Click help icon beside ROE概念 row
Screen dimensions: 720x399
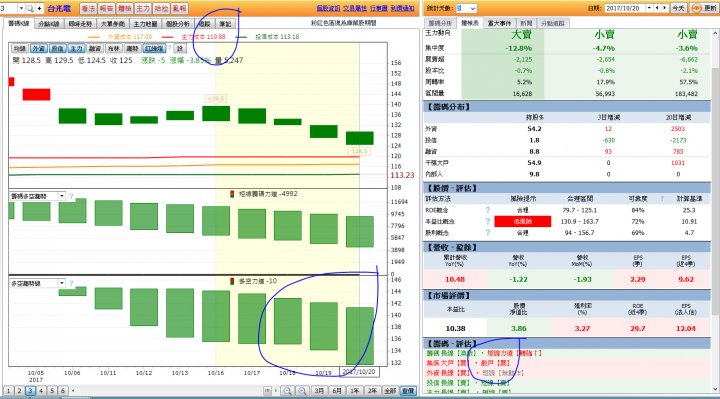pyautogui.click(x=488, y=210)
